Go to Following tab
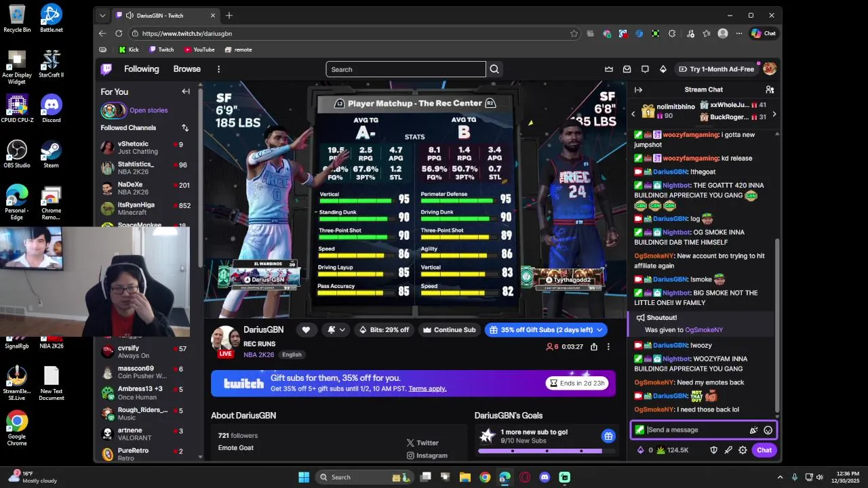Image resolution: width=868 pixels, height=488 pixels. point(141,69)
